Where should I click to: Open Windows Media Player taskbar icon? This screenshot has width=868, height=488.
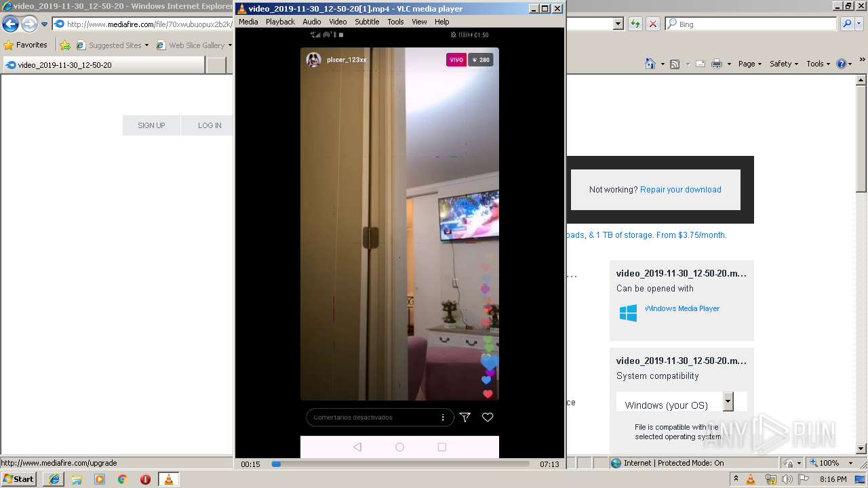pos(100,479)
